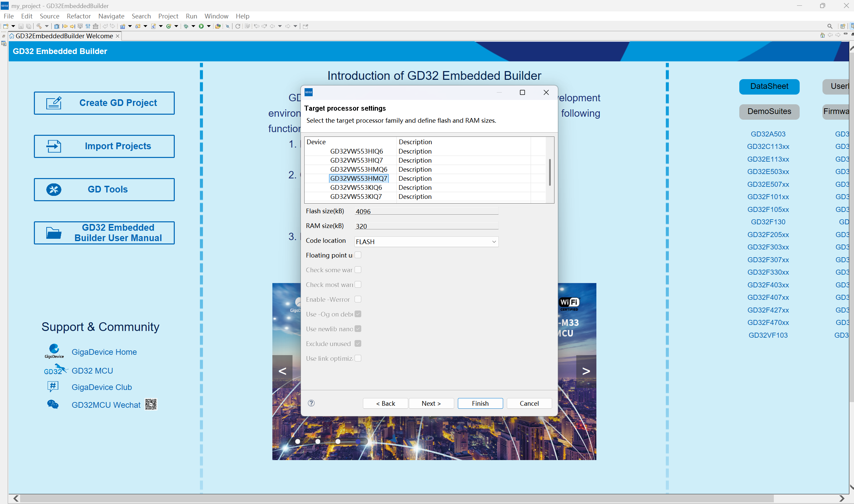
Task: Open the File menu
Action: tap(8, 16)
